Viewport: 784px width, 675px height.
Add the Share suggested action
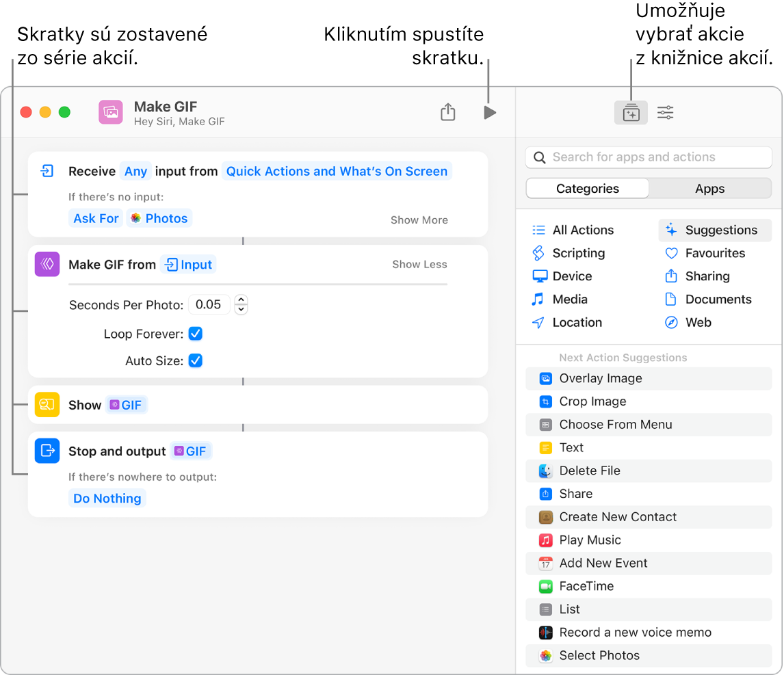[x=649, y=494]
